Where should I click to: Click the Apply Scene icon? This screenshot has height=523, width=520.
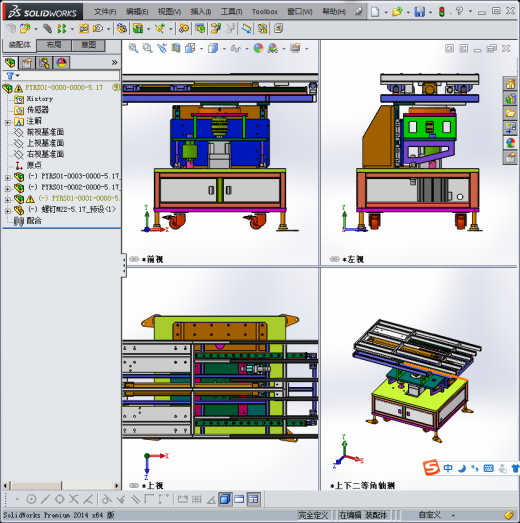pos(273,48)
